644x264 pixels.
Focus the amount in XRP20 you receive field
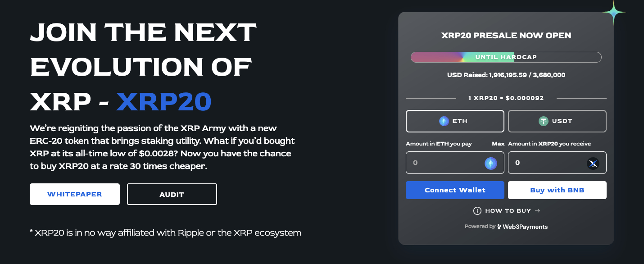tap(557, 163)
